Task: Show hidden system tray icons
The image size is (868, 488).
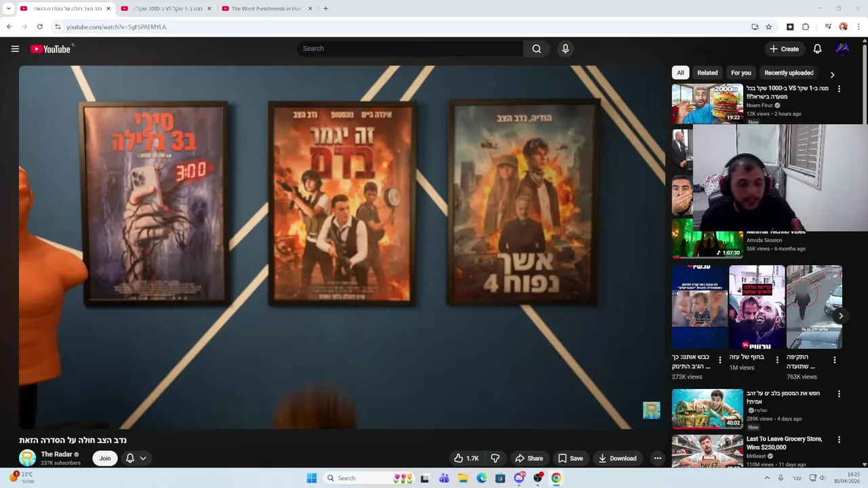Action: [x=767, y=478]
